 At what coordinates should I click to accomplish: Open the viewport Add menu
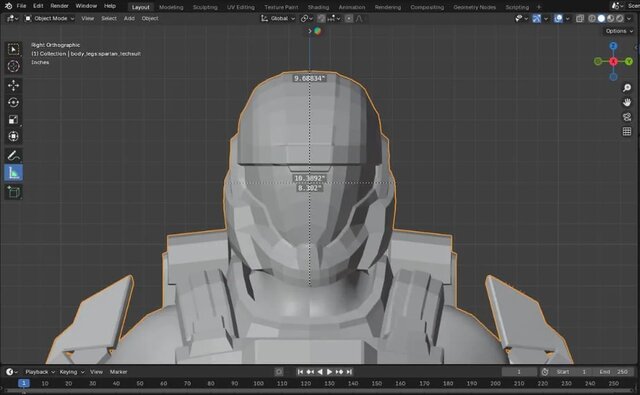pos(129,18)
